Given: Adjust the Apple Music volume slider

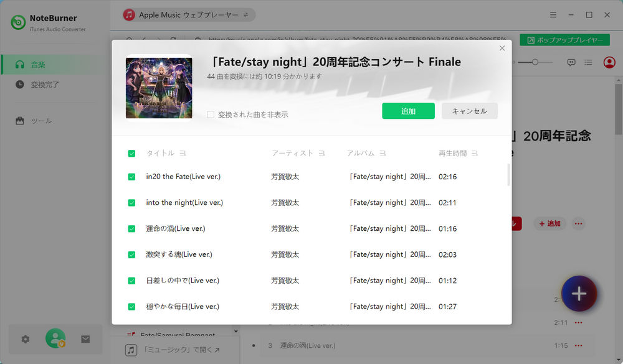Looking at the screenshot, I should (536, 62).
